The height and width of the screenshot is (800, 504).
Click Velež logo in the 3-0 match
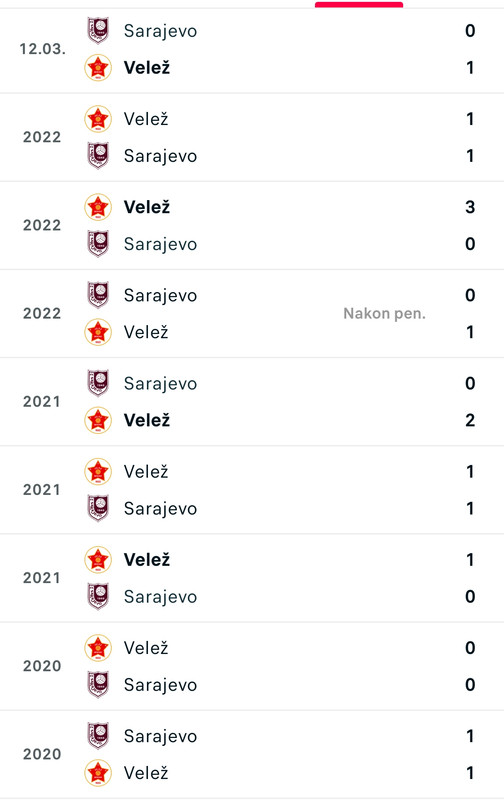click(x=98, y=207)
